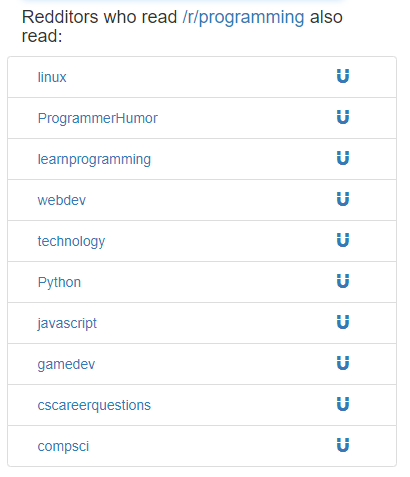
Task: Click the magnet icon beside Python
Action: pos(343,281)
